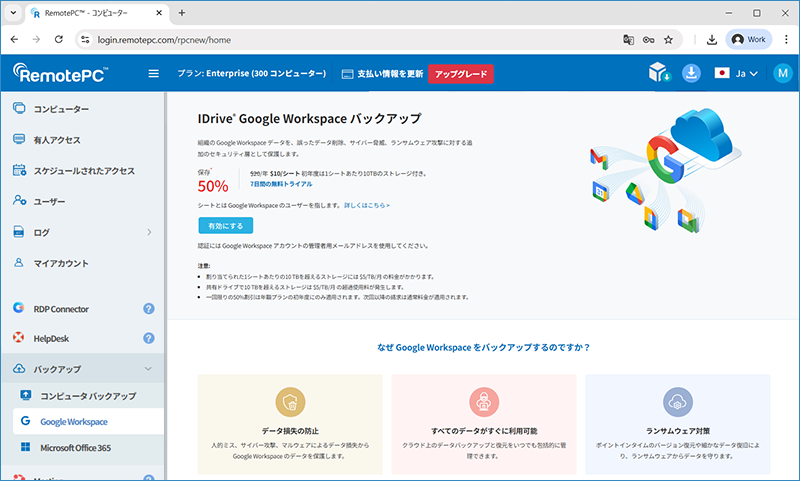Open the M profile avatar menu

click(783, 73)
